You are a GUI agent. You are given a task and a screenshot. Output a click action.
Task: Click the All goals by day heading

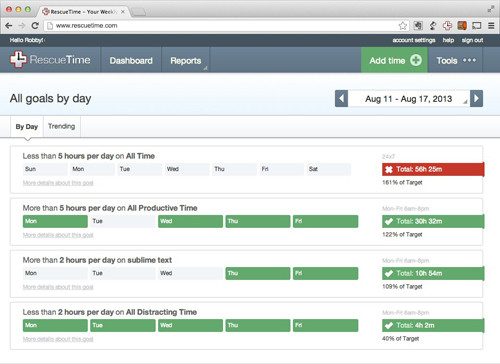click(x=50, y=98)
